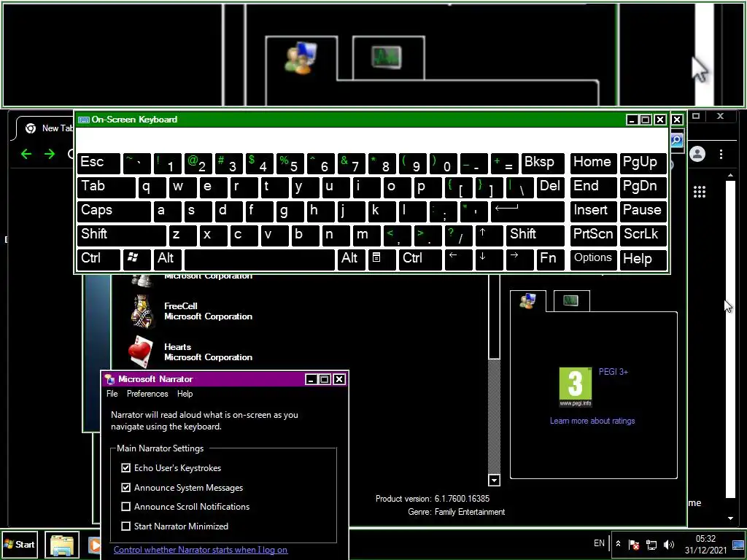Click the left arrow key on On-Screen Keyboard
The width and height of the screenshot is (747, 560).
coord(458,259)
